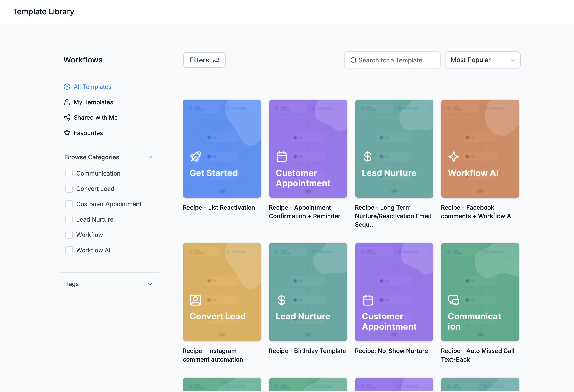Image resolution: width=574 pixels, height=392 pixels.
Task: Click the chat bubble icon on Communication card
Action: [454, 300]
